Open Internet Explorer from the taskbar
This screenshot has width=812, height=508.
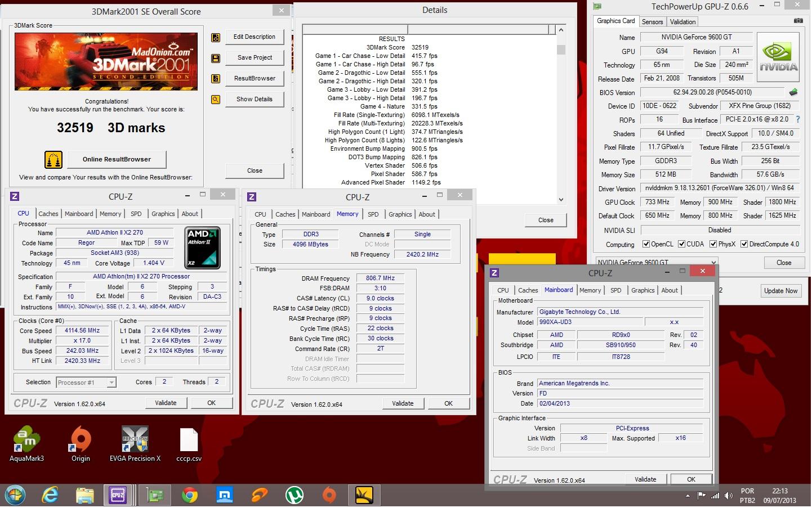pos(50,496)
